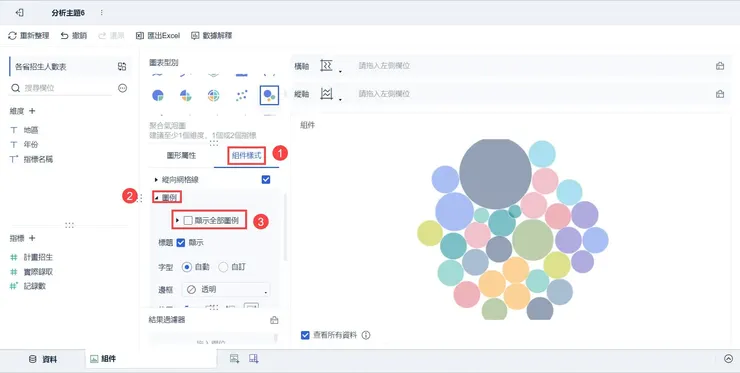Open the 橫軸 axis icon dropdown arrow
Screen dimensions: 740x373
(x=340, y=71)
